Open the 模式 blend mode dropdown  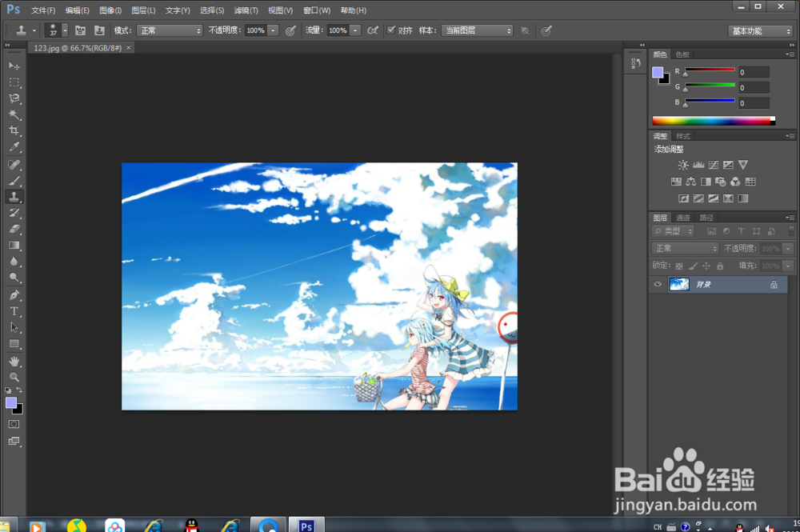tap(170, 30)
